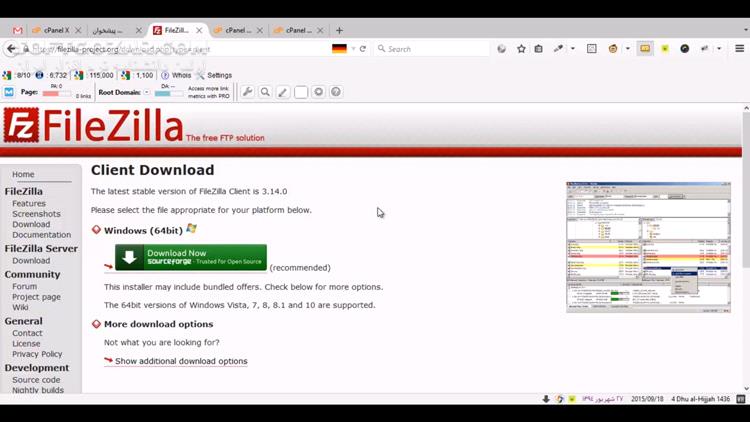
Task: Click the MozBar help question icon
Action: [x=336, y=92]
